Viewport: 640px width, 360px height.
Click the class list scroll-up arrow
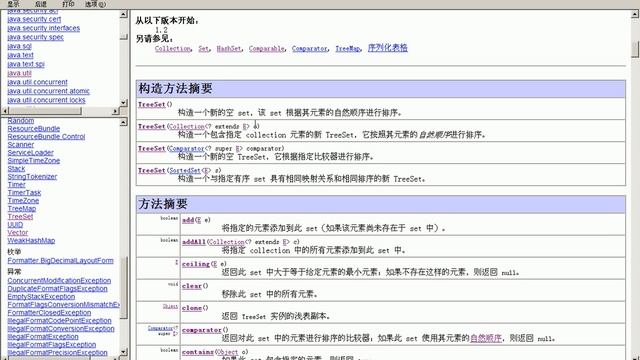[x=124, y=122]
